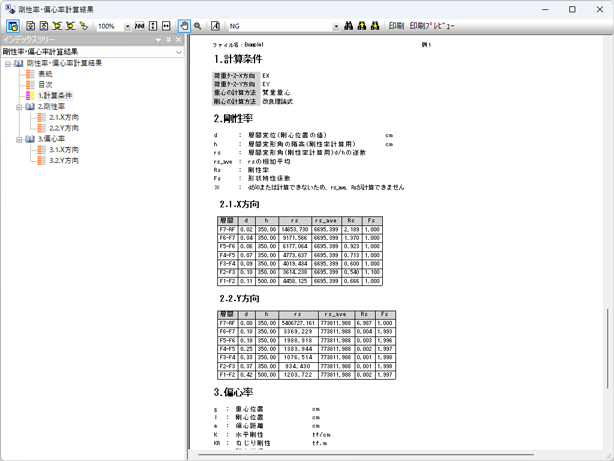614x461 pixels.
Task: Select 2.1.X方向 in the index tree
Action: 64,117
